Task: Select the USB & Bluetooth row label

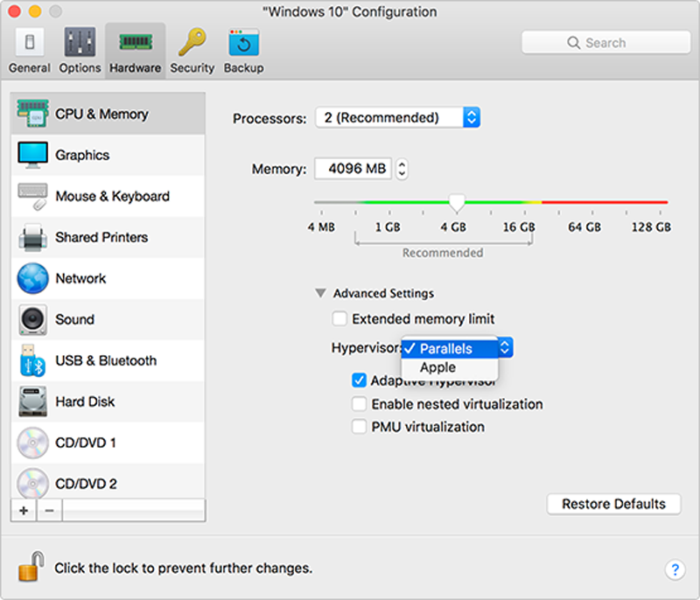Action: [x=106, y=360]
